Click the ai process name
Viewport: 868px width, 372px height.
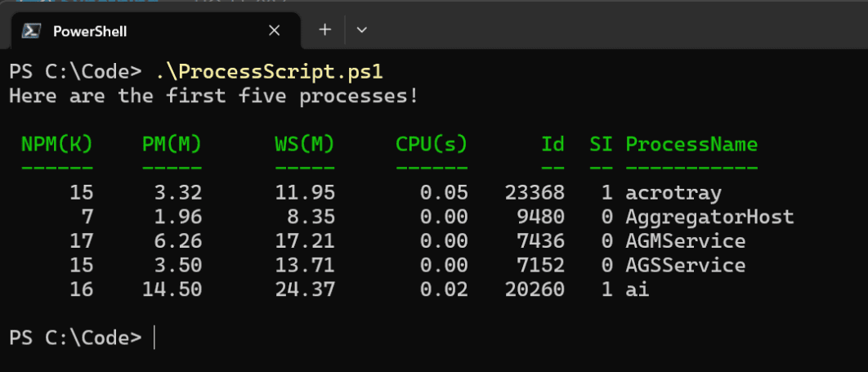pyautogui.click(x=638, y=289)
